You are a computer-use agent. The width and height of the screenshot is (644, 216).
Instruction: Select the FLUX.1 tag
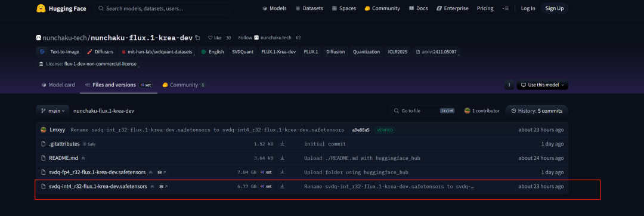coord(311,52)
